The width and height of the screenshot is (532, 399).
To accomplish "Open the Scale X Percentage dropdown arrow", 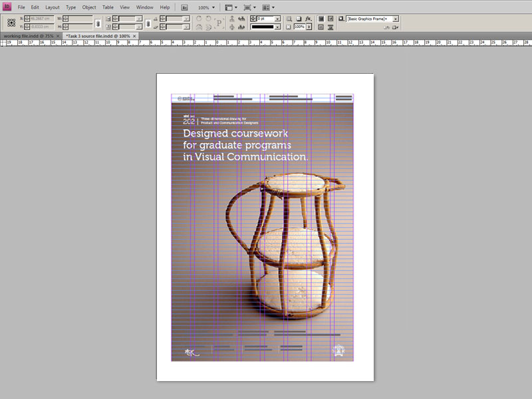I will pyautogui.click(x=139, y=19).
